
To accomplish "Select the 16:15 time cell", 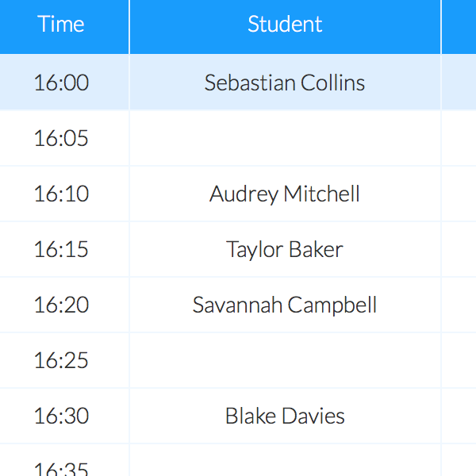I will tap(62, 249).
